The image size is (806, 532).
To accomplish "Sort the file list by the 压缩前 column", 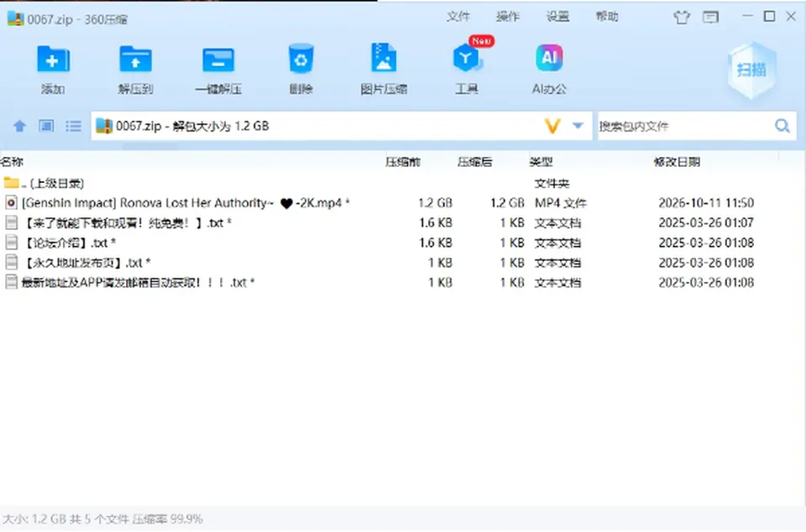I will 402,162.
